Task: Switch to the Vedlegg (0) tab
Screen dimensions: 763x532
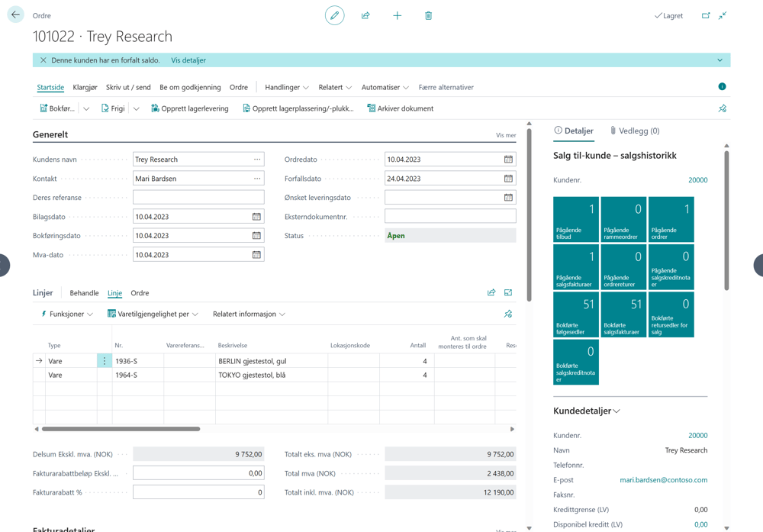Action: pyautogui.click(x=635, y=131)
